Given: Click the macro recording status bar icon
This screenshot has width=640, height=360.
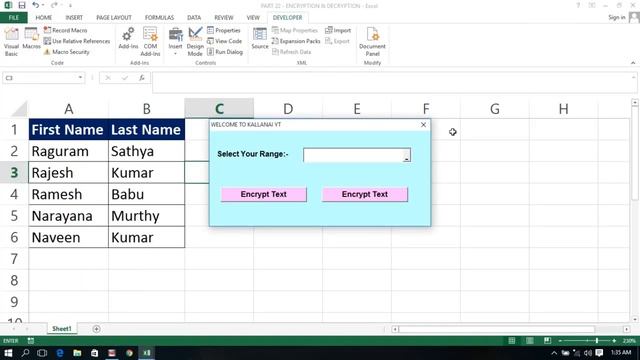Looking at the screenshot, I should click(x=31, y=340).
